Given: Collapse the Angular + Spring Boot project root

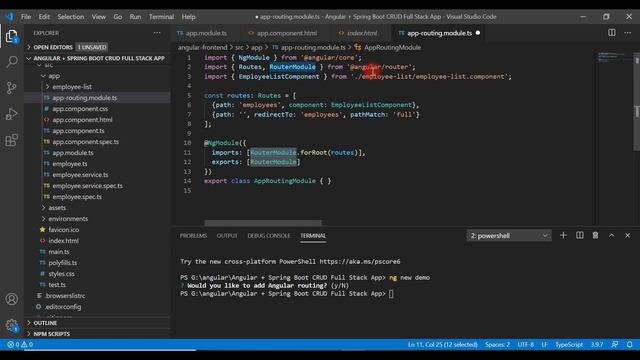Looking at the screenshot, I should click(x=96, y=58).
